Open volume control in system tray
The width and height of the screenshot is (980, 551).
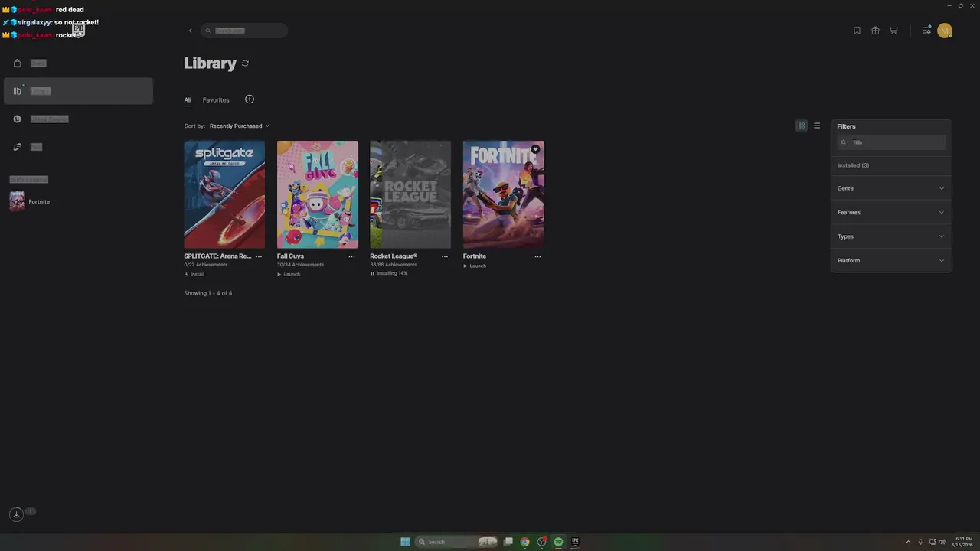[x=942, y=542]
